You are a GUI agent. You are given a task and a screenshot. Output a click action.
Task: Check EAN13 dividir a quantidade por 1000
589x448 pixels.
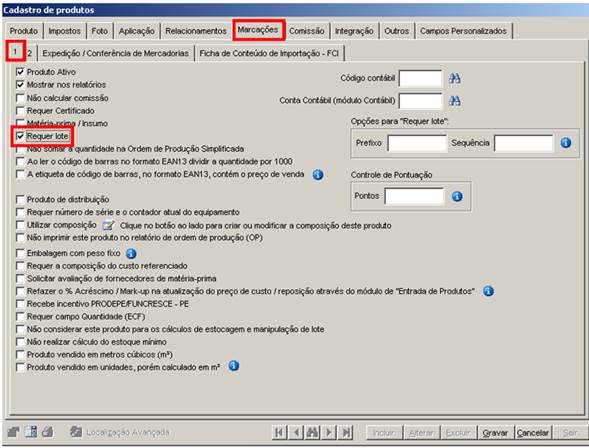point(20,161)
